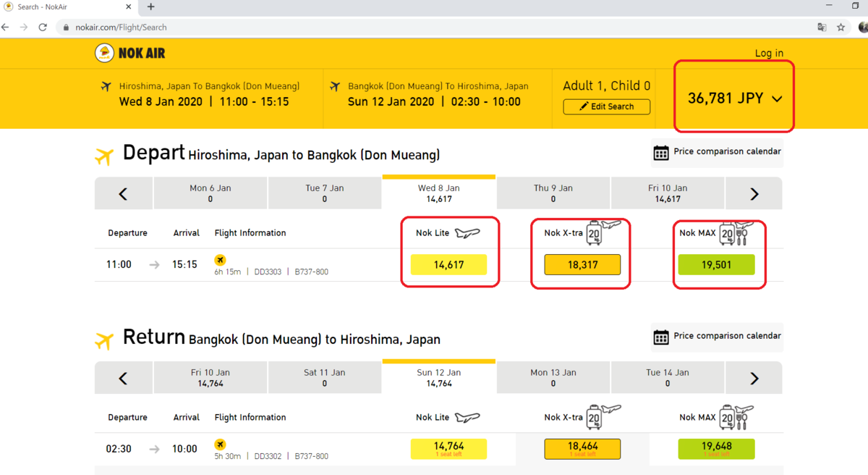This screenshot has height=475, width=868.
Task: Click the translate page icon
Action: pyautogui.click(x=822, y=28)
